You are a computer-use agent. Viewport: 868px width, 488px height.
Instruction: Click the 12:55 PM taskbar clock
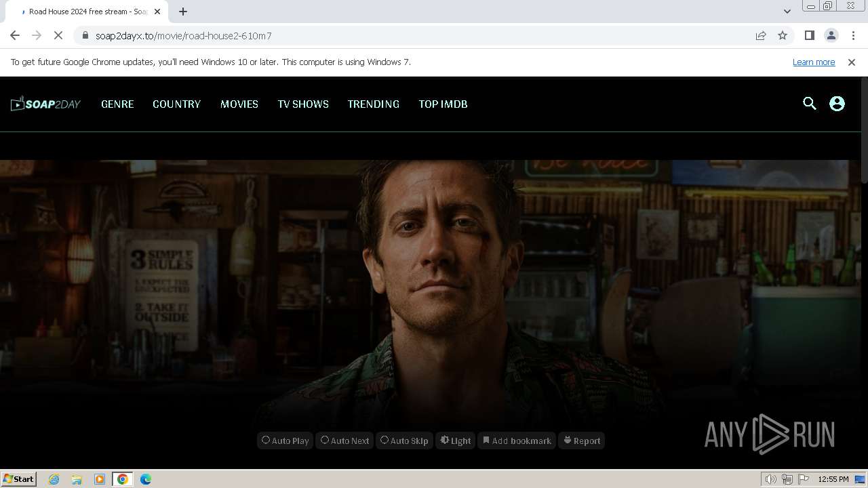point(833,479)
